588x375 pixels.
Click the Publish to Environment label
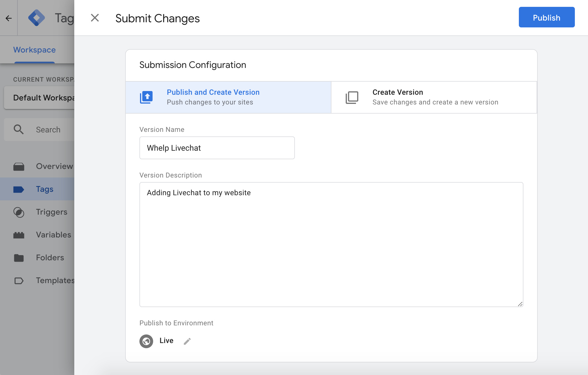click(176, 323)
